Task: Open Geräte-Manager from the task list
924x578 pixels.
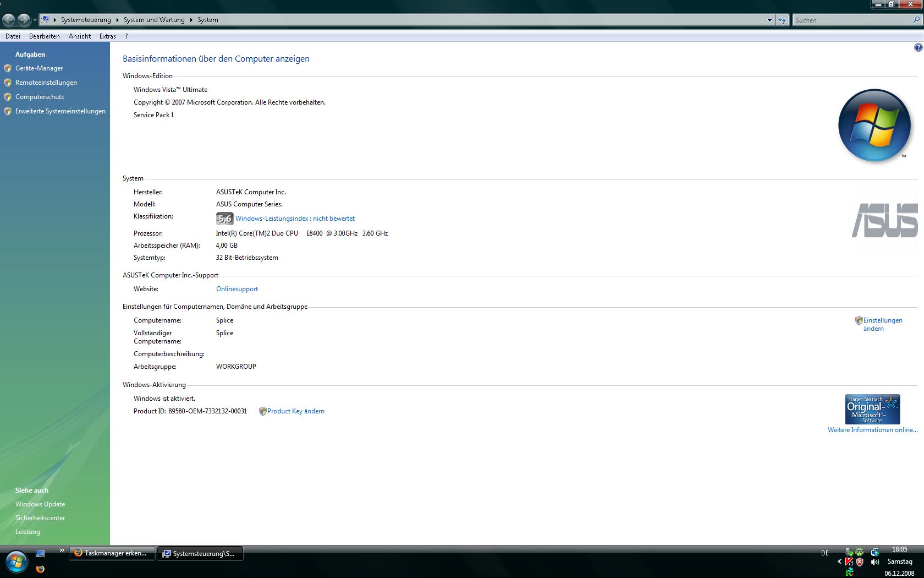Action: [x=39, y=68]
